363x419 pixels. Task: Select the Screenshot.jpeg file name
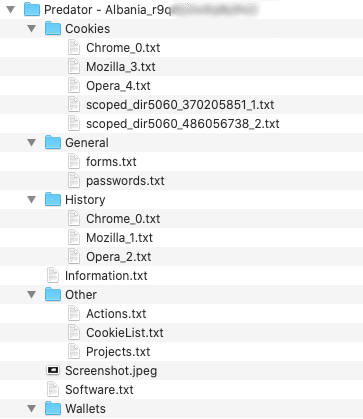[111, 371]
